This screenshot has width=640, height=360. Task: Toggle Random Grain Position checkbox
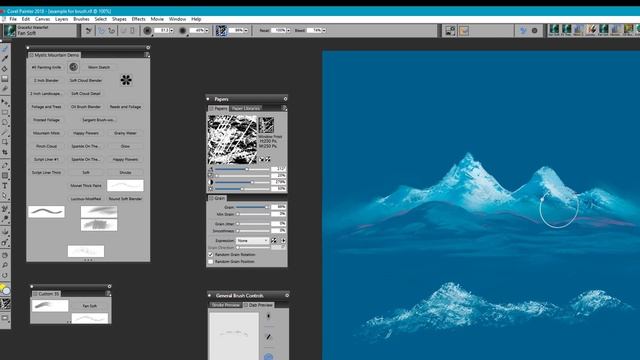[211, 262]
